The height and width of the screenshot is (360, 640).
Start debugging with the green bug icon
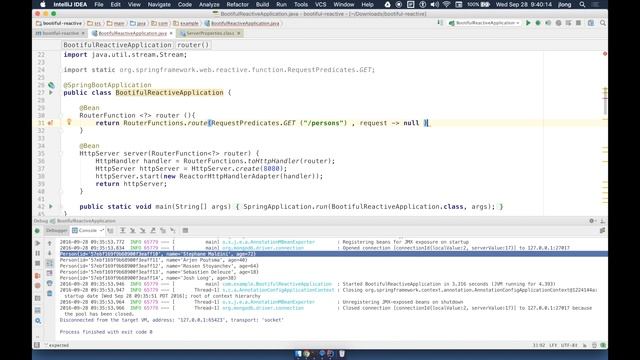coord(538,23)
